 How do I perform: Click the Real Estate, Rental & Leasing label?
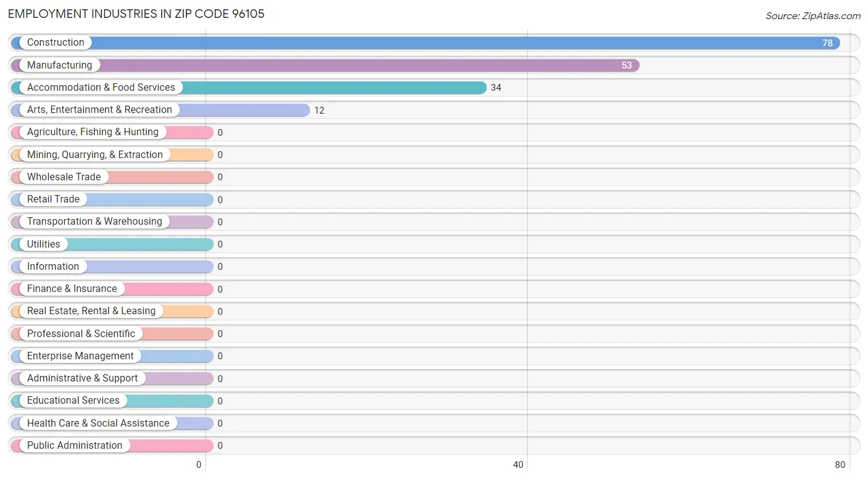click(x=91, y=311)
